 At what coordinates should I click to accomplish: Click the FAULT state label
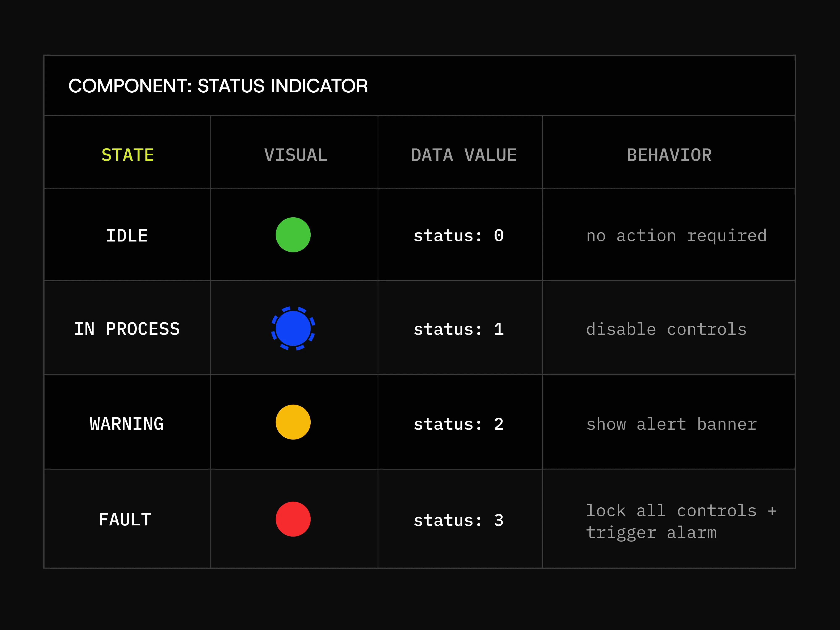pos(125,520)
